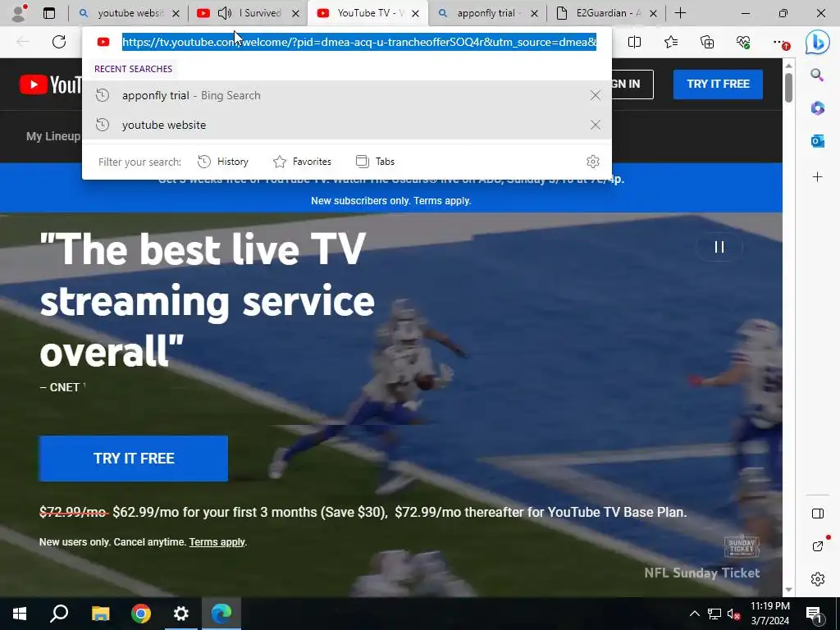Viewport: 840px width, 630px height.
Task: Open Settings from the taskbar
Action: click(181, 614)
